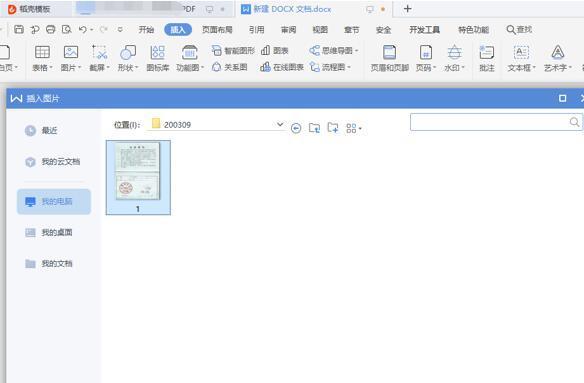Open the 安全 ribbon tab
584x383 pixels.
point(383,30)
